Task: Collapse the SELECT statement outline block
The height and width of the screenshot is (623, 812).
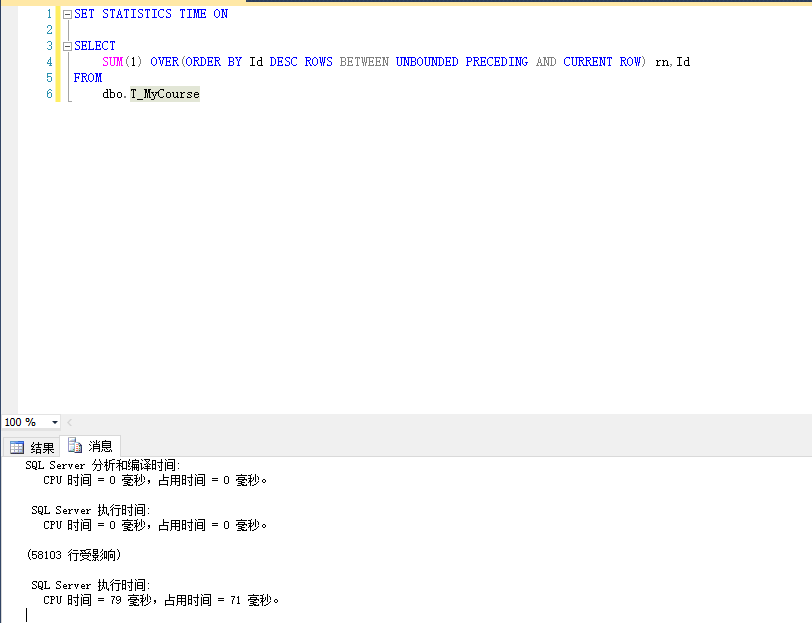Action: (x=67, y=46)
